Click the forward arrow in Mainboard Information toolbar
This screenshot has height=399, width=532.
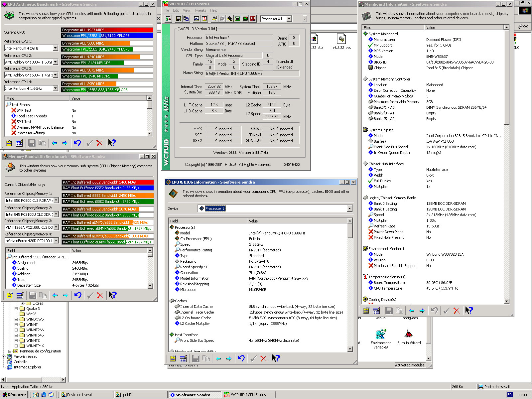(x=422, y=311)
